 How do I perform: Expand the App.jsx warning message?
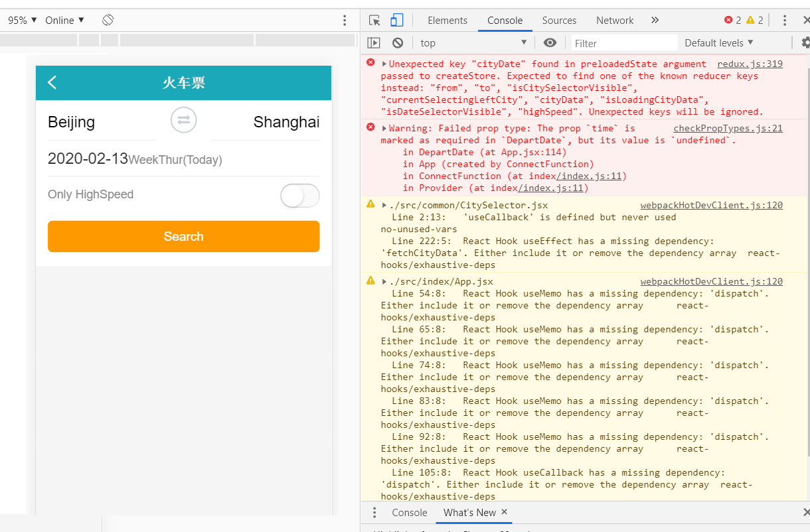[384, 281]
